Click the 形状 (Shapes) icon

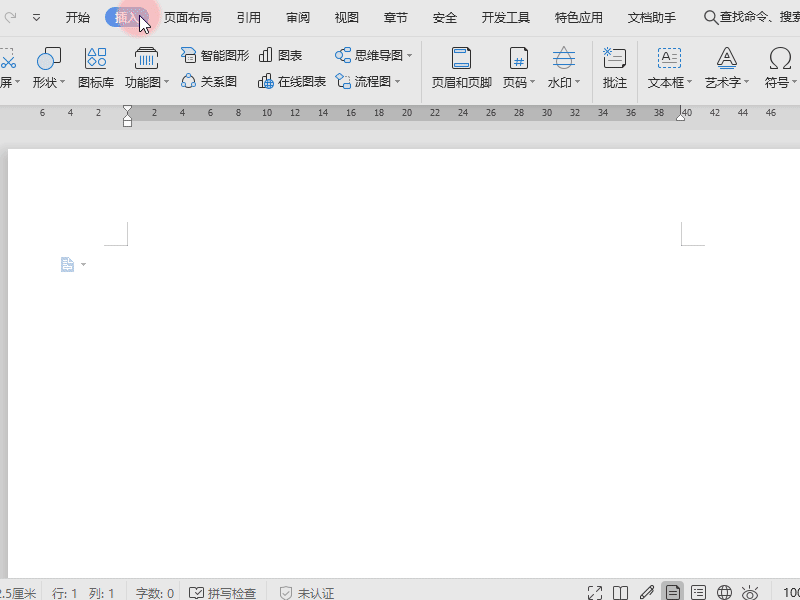click(48, 59)
